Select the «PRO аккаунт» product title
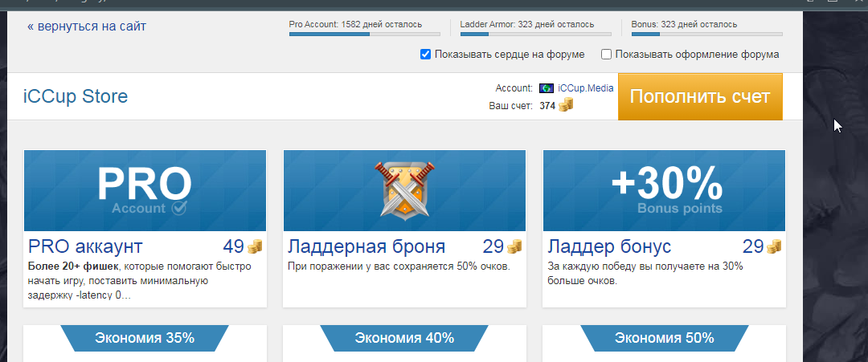Image resolution: width=868 pixels, height=362 pixels. click(85, 246)
